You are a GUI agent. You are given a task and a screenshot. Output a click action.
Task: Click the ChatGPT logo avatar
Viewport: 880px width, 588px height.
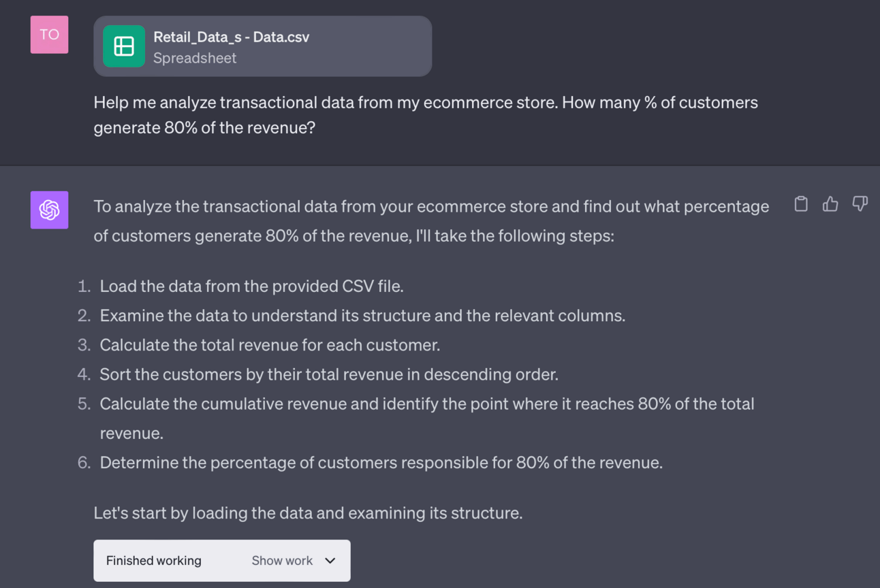coord(49,210)
